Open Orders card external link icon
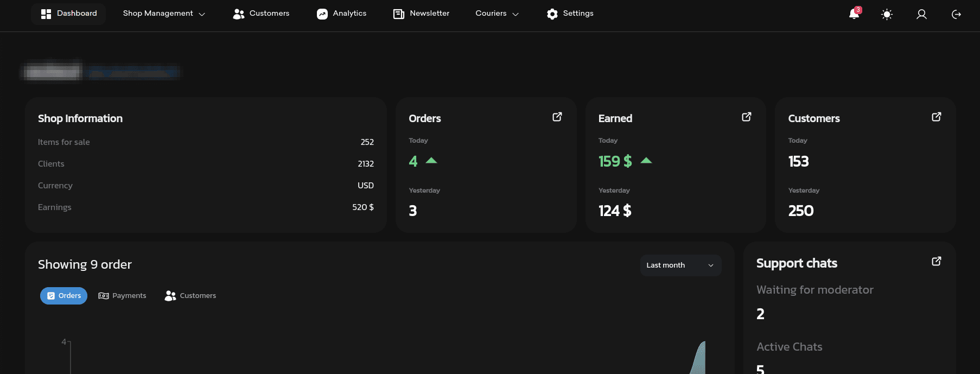This screenshot has height=374, width=980. [x=557, y=117]
